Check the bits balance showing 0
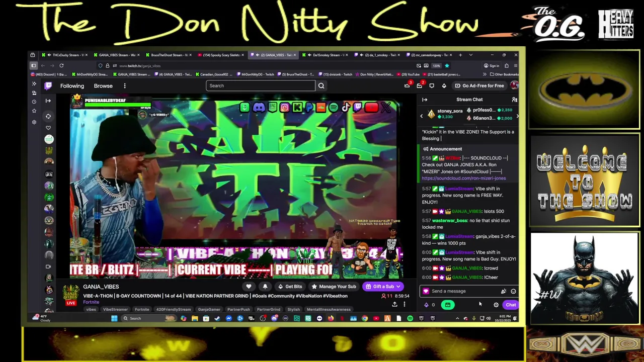The image size is (644, 362). point(429,305)
